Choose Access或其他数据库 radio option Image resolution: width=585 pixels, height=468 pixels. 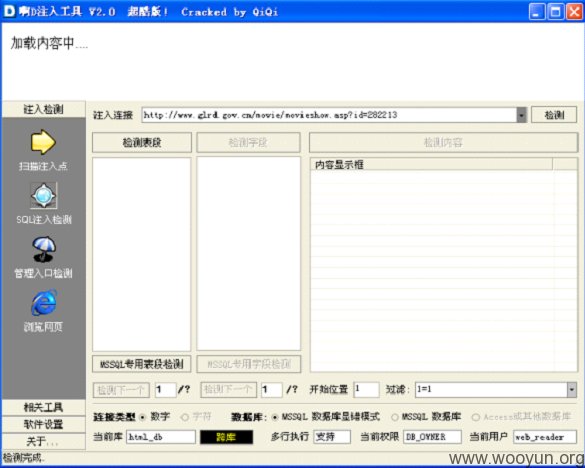coord(476,417)
